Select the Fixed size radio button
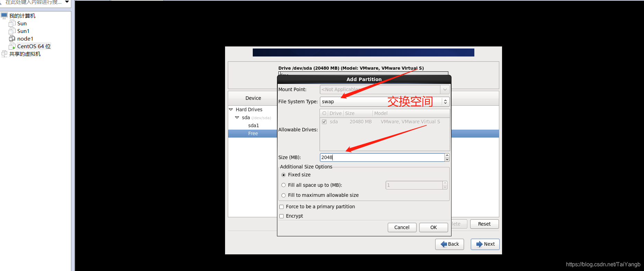 [284, 175]
